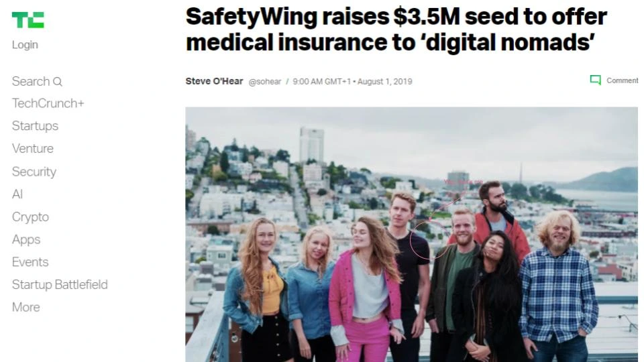Click author name Steve O'Hear
Screen dimensions: 644x362
point(215,81)
